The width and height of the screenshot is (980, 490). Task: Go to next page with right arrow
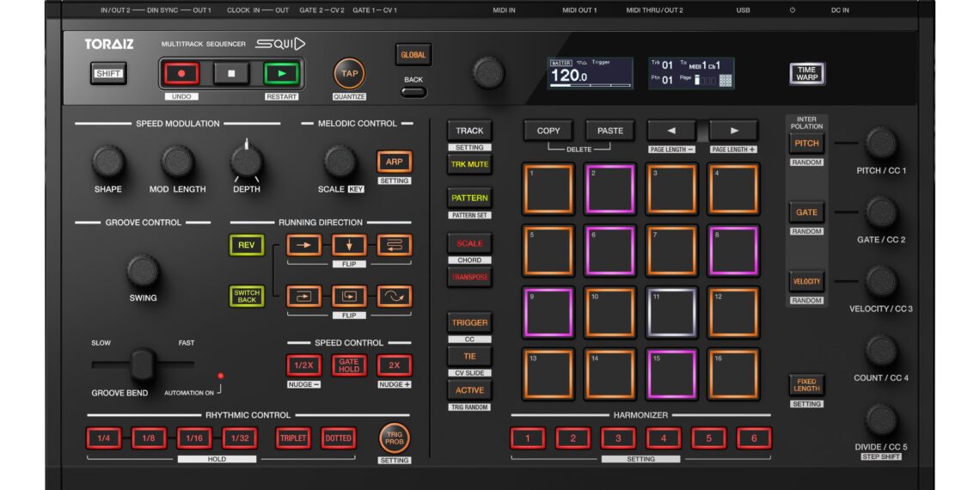(x=733, y=131)
